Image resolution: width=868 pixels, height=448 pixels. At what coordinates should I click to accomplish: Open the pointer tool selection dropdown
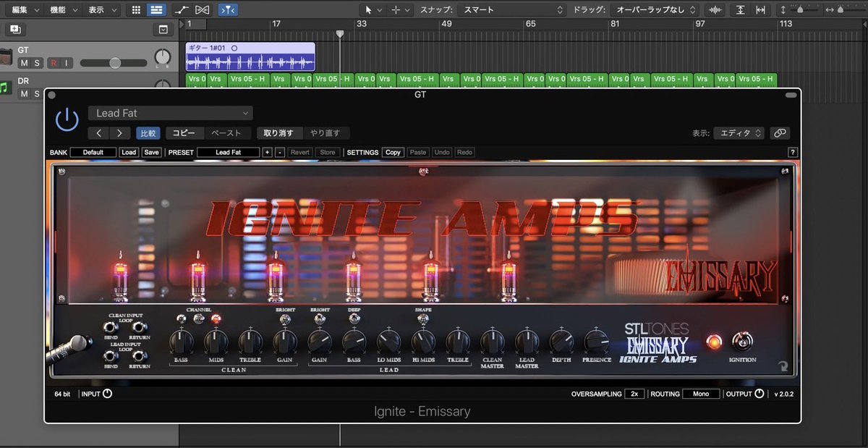click(373, 10)
